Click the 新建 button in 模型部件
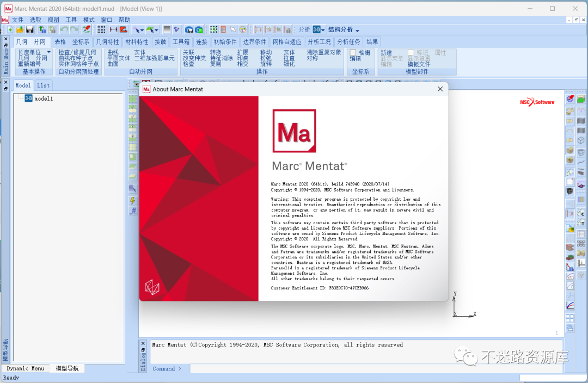 tap(386, 53)
